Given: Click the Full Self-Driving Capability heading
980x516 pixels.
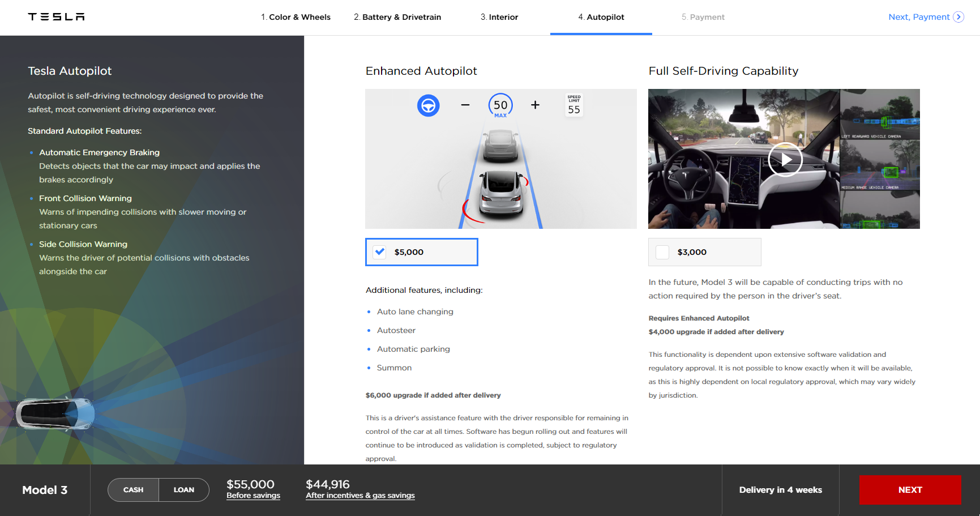Looking at the screenshot, I should pyautogui.click(x=724, y=71).
